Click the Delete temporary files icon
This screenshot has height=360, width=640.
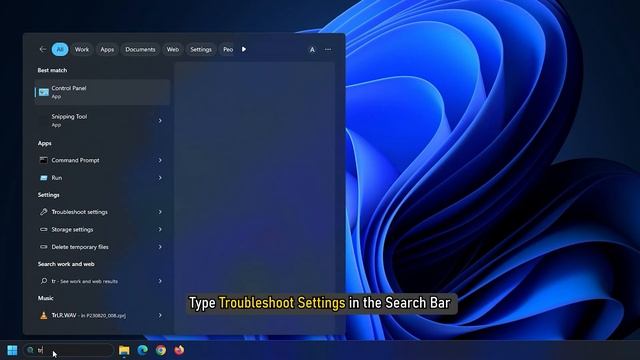coord(43,247)
